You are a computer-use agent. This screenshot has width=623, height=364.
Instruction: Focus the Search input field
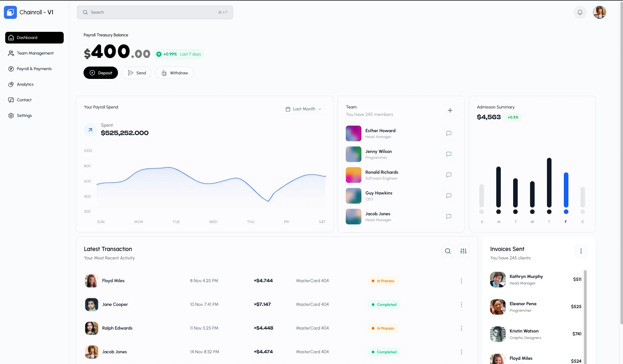tap(155, 12)
